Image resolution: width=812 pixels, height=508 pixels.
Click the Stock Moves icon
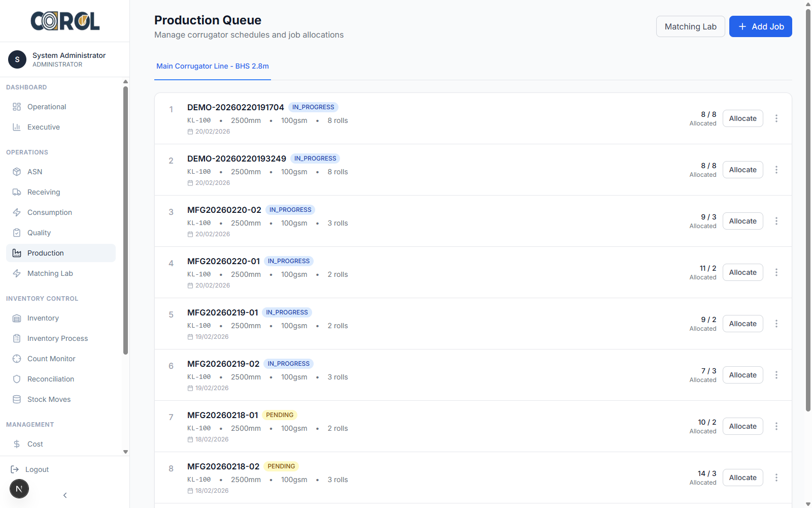click(17, 399)
